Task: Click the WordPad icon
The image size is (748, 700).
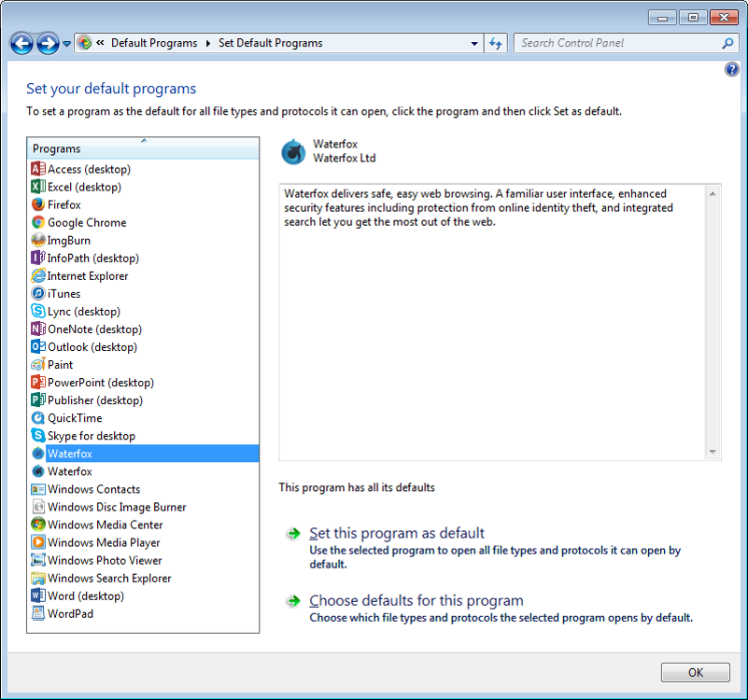Action: tap(38, 614)
